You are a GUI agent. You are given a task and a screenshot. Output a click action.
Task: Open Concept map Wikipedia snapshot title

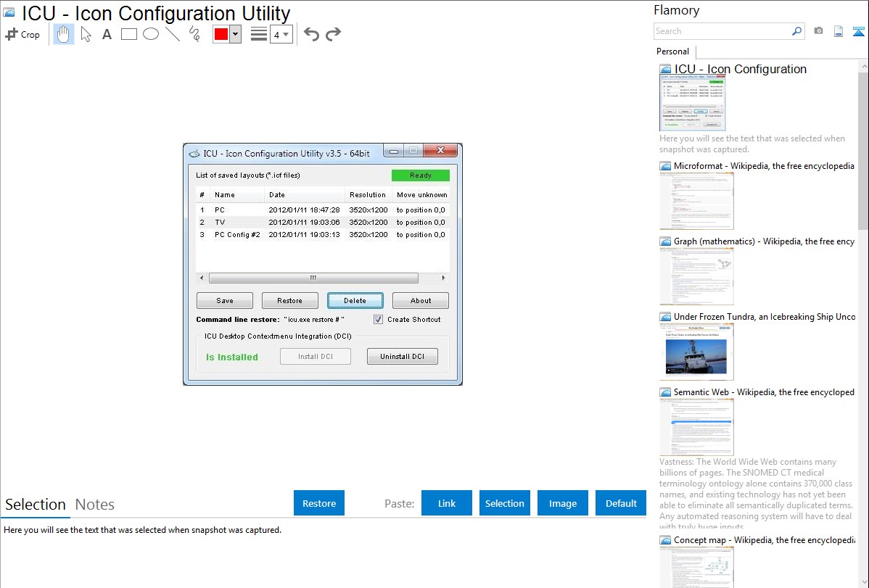coord(765,539)
